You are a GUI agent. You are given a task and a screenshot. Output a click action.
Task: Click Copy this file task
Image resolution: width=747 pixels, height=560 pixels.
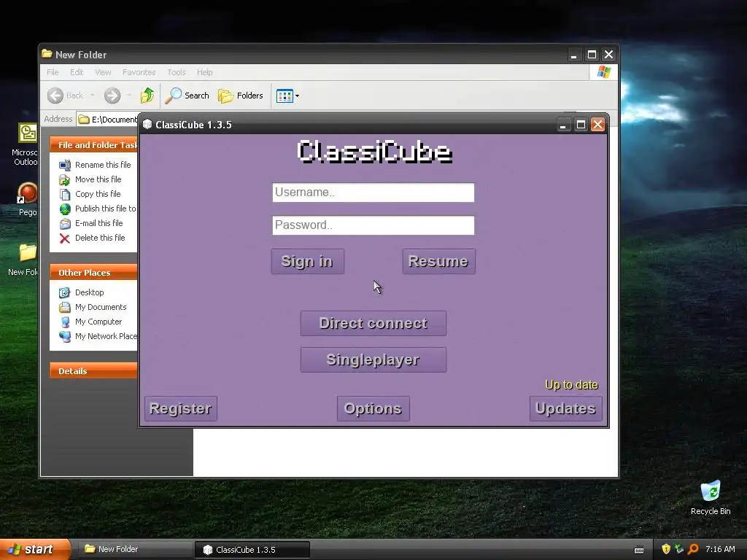[x=90, y=194]
